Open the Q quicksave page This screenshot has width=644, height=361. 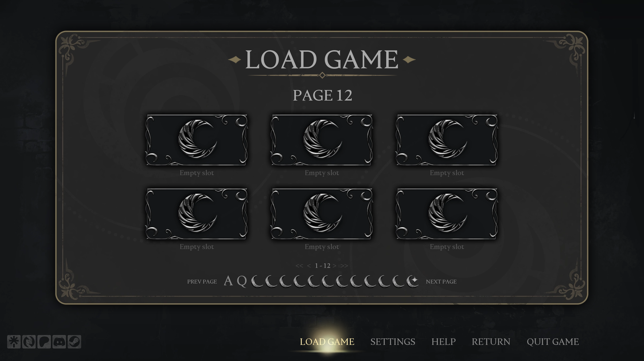[242, 281]
